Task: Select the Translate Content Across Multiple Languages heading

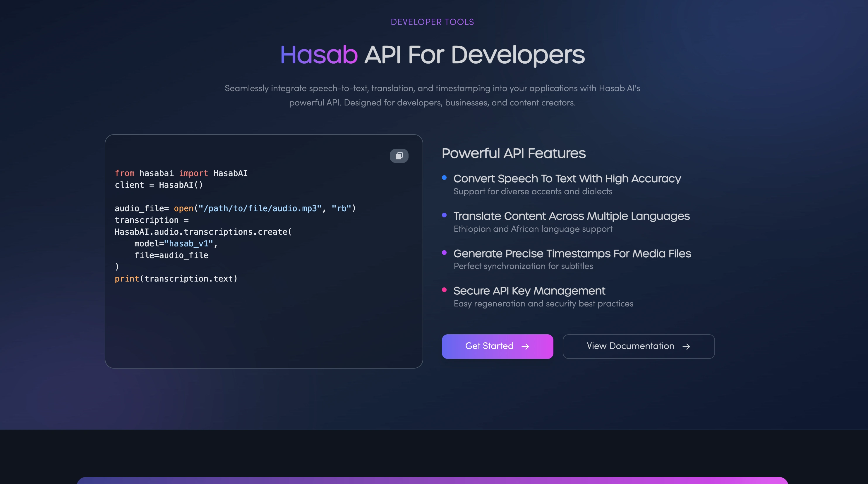Action: coord(571,216)
